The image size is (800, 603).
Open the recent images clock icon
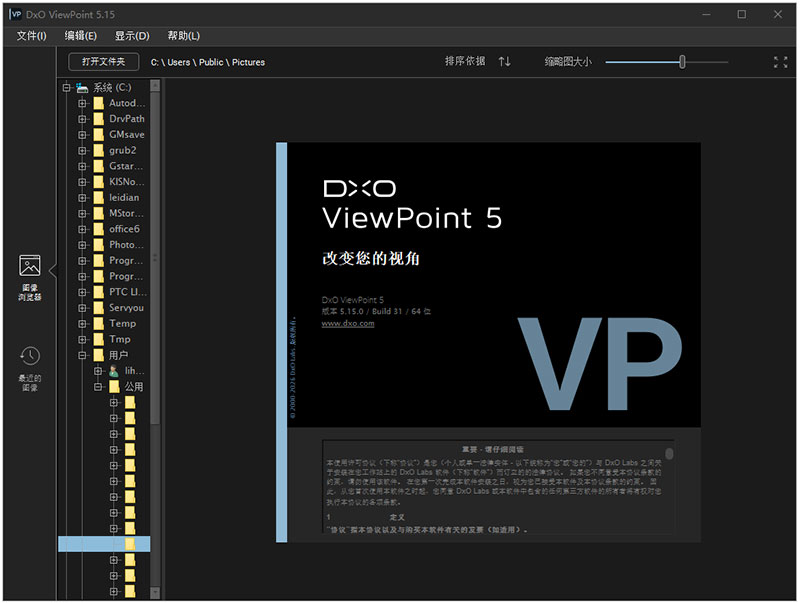(x=30, y=356)
